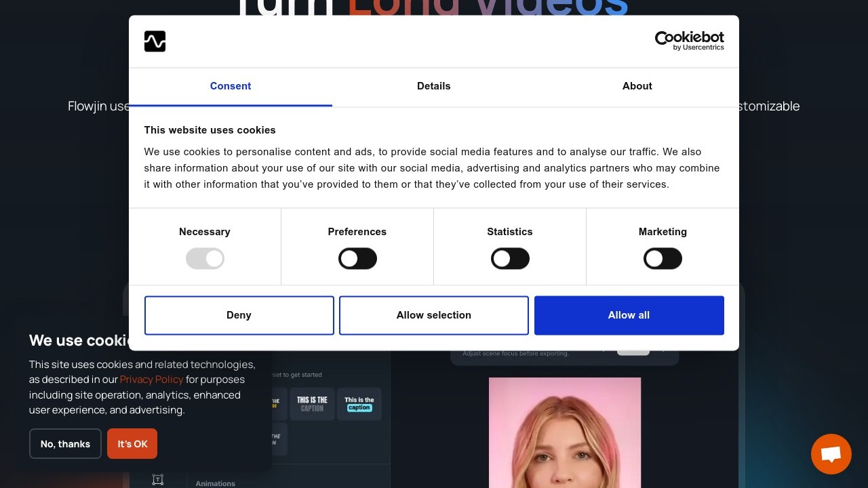Select the white-gray "THIS IS THE CAPTION" preset
The width and height of the screenshot is (868, 488).
click(x=312, y=404)
